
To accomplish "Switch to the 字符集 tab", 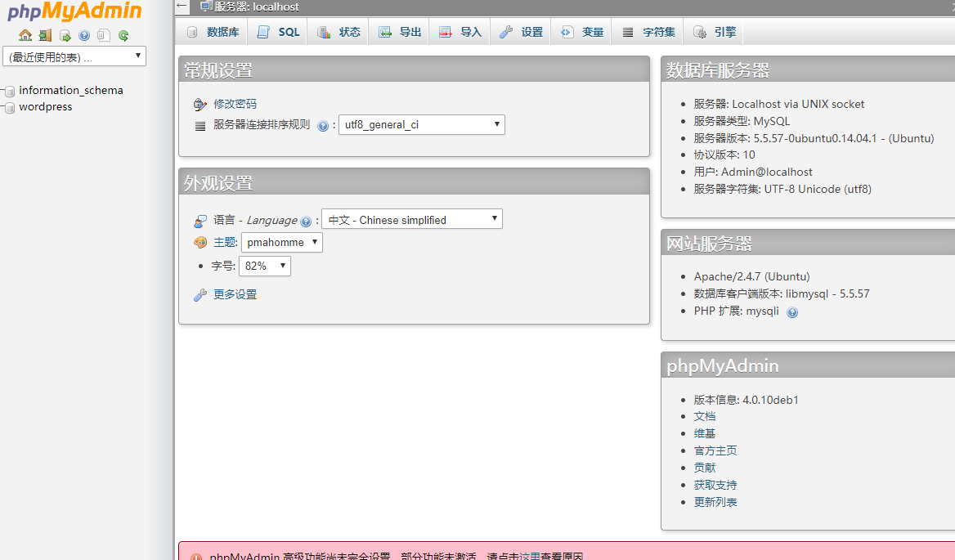I will click(x=648, y=32).
